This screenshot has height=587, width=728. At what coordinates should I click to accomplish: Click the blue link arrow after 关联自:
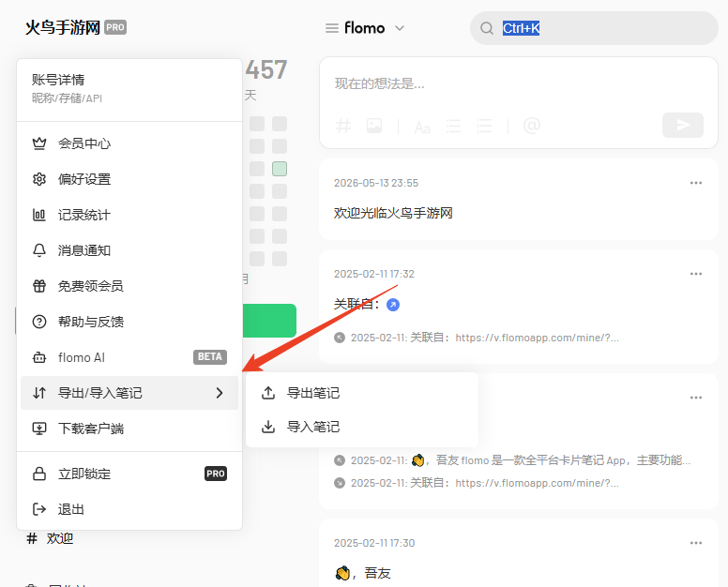click(393, 305)
